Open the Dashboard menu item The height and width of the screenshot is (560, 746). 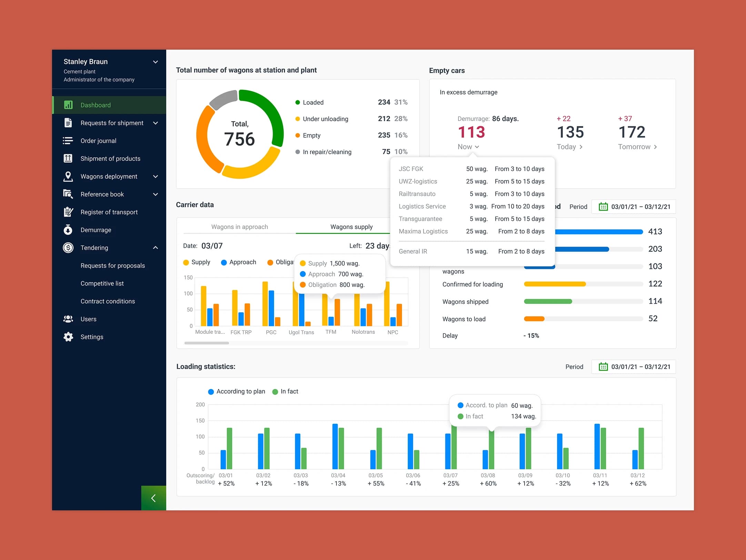[x=109, y=105]
